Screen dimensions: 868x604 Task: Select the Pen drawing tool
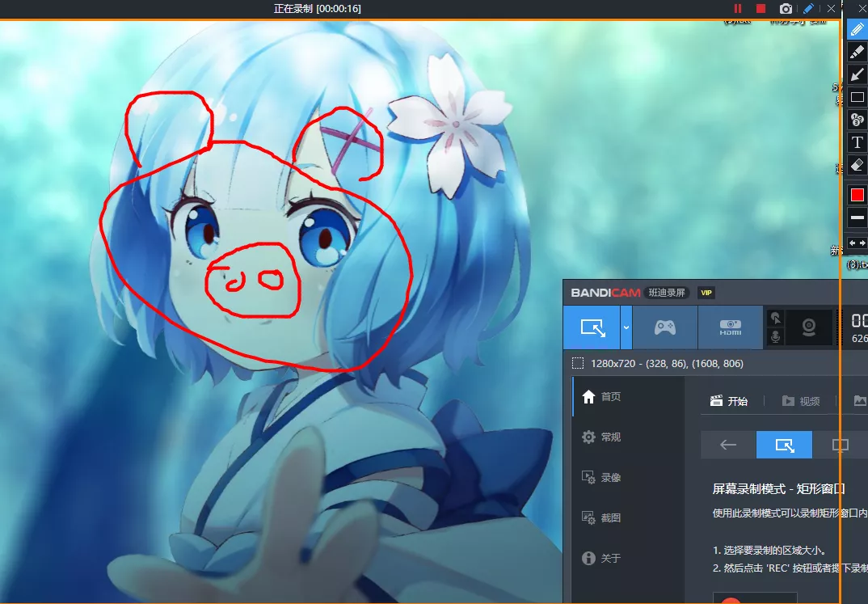(857, 30)
